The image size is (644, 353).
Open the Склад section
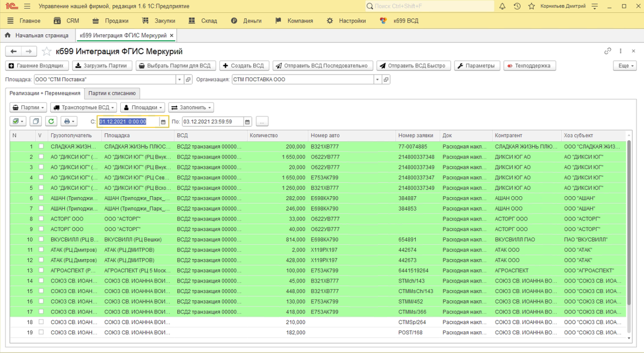[203, 21]
